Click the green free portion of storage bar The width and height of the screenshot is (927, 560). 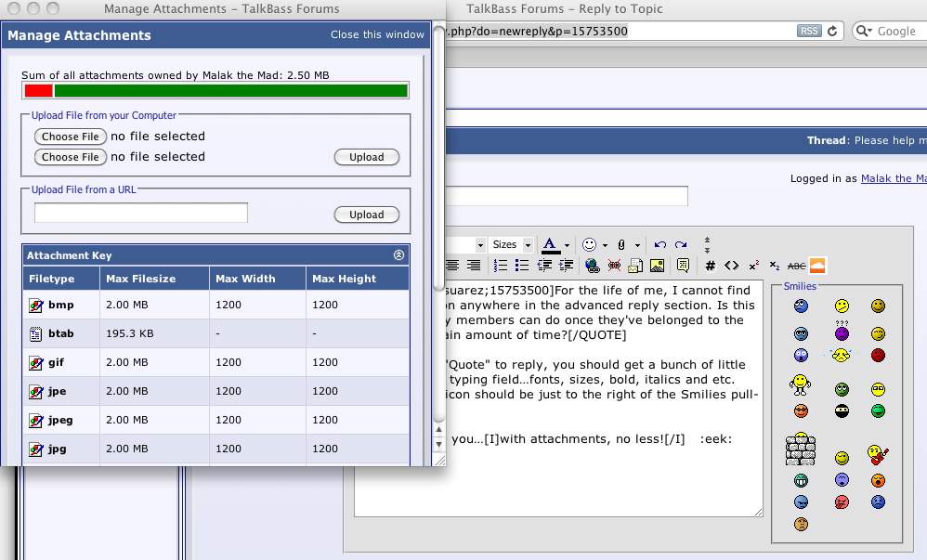[x=230, y=90]
